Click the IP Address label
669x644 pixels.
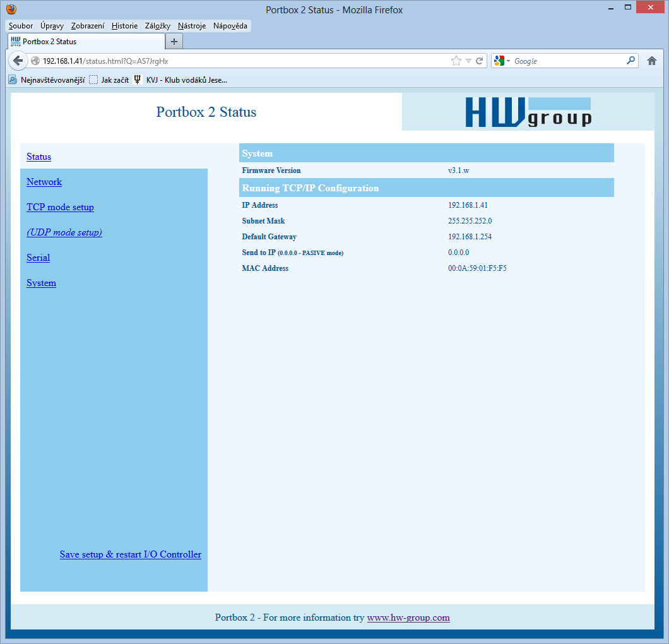coord(260,205)
